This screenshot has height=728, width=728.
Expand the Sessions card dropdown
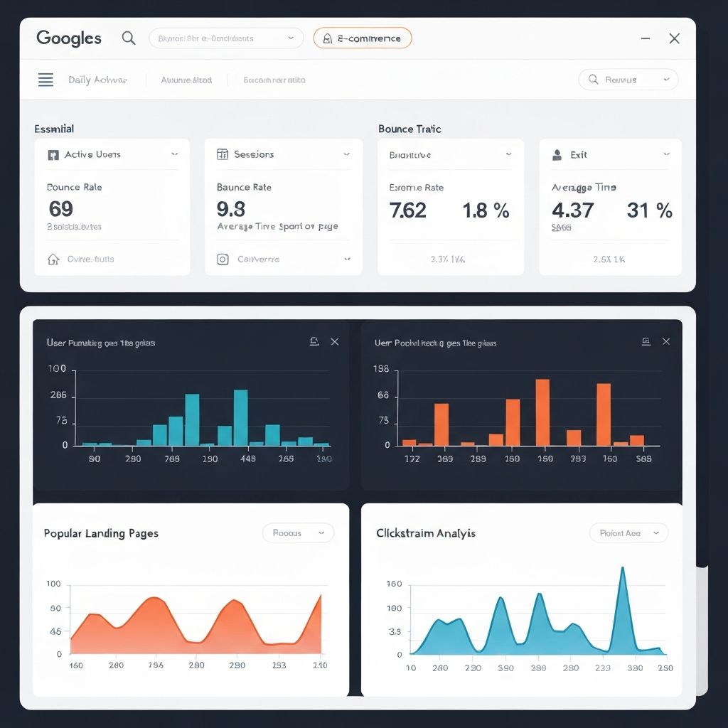(x=346, y=154)
